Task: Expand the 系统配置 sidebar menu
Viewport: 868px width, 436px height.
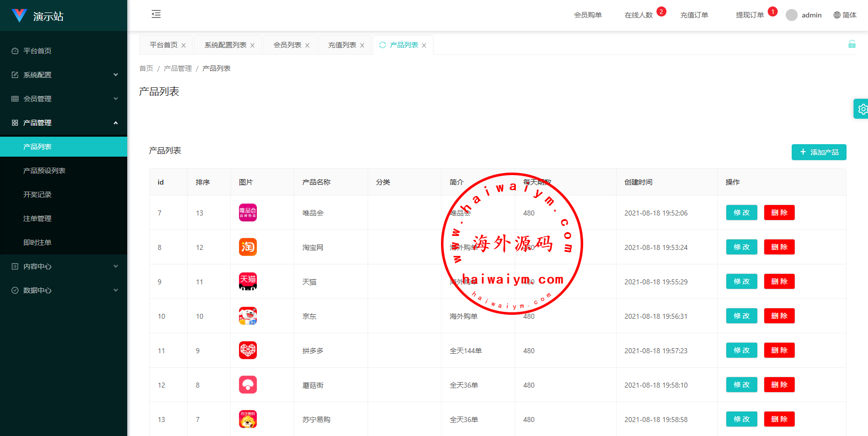Action: (63, 75)
